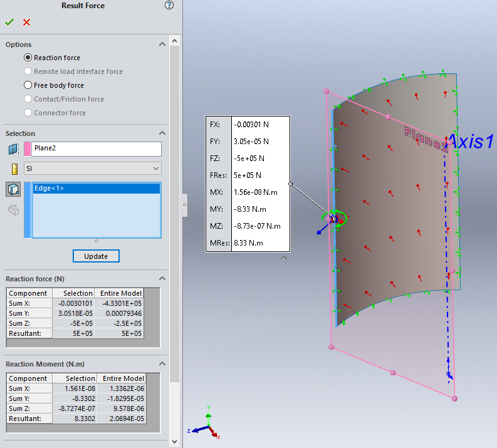Screen dimensions: 497x448
Task: Open the SI units dropdown
Action: [93, 169]
